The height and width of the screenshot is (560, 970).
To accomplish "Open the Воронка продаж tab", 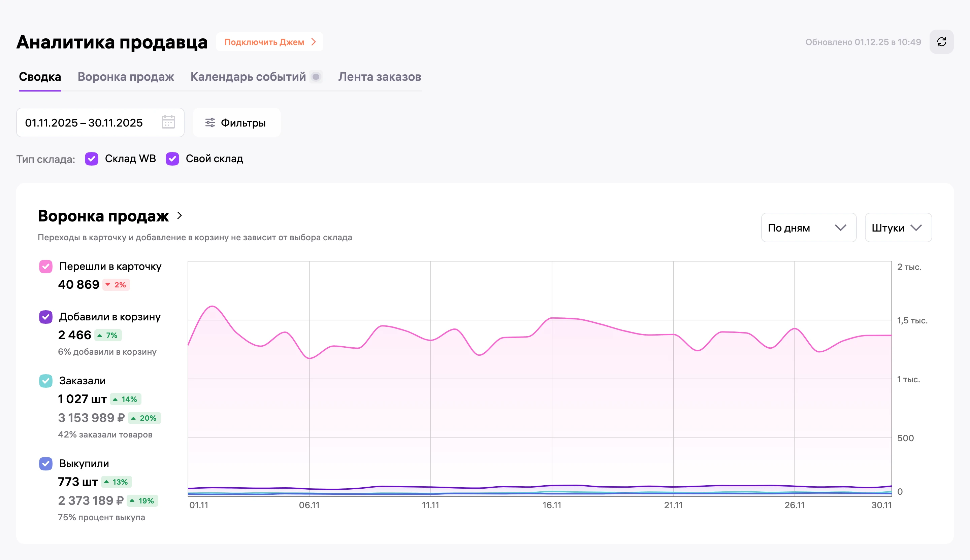I will tap(126, 77).
